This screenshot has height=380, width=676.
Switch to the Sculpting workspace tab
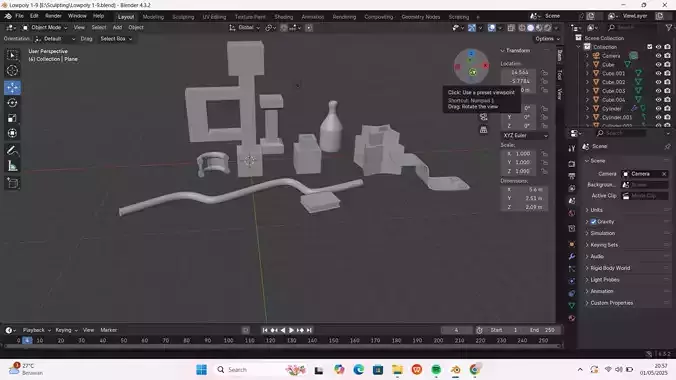183,17
